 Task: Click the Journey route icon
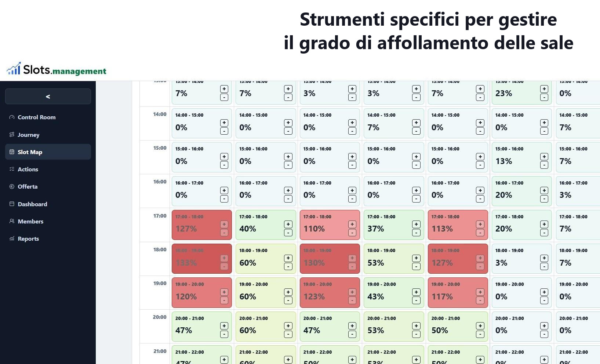click(12, 135)
